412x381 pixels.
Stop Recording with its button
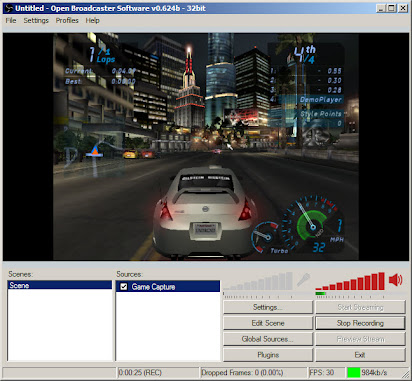pos(360,323)
